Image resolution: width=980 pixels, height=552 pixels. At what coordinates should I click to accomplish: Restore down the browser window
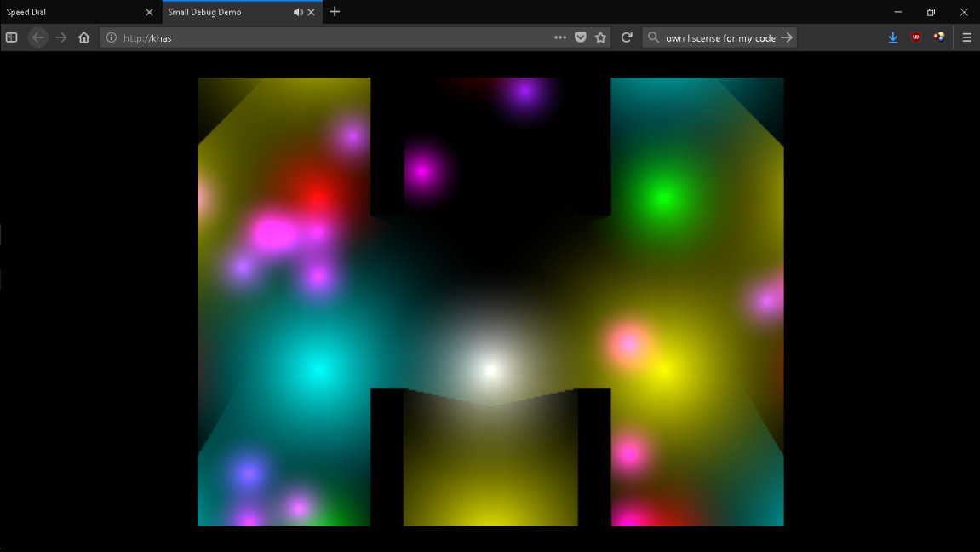click(x=931, y=12)
